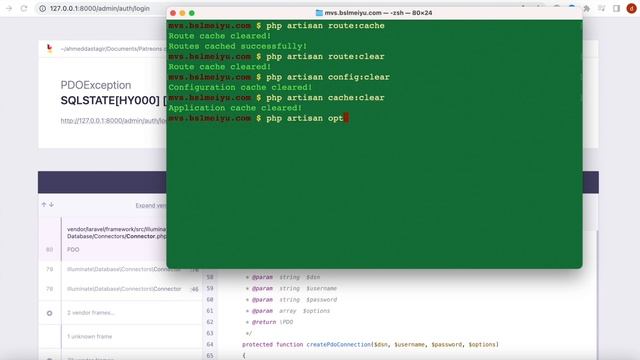
Task: Click the site info icon in address bar
Action: [42, 8]
